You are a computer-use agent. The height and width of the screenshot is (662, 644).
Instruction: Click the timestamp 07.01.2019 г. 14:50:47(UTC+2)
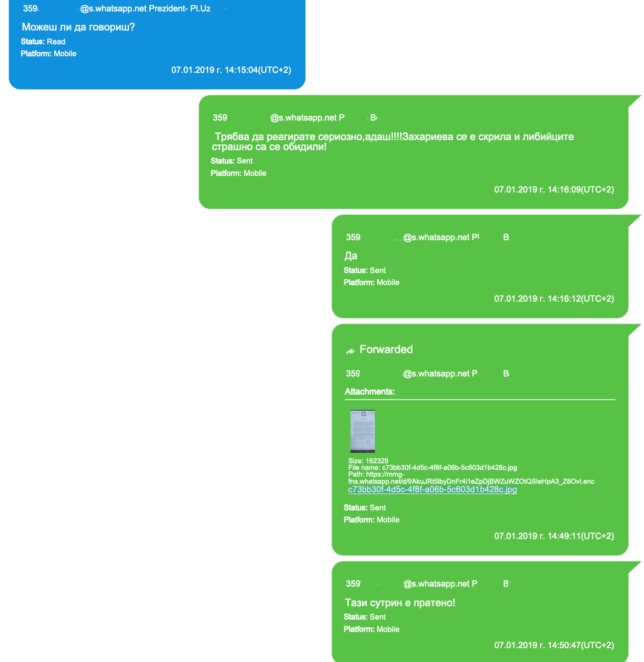point(554,645)
